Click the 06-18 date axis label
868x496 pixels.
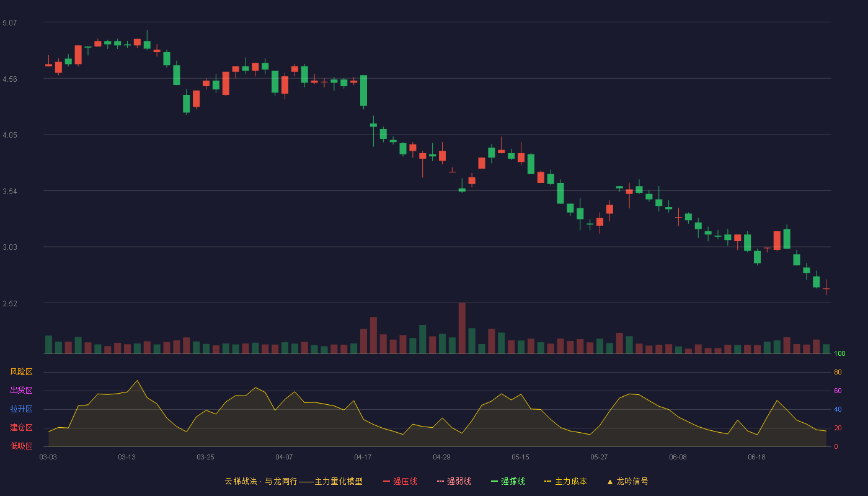tap(756, 457)
